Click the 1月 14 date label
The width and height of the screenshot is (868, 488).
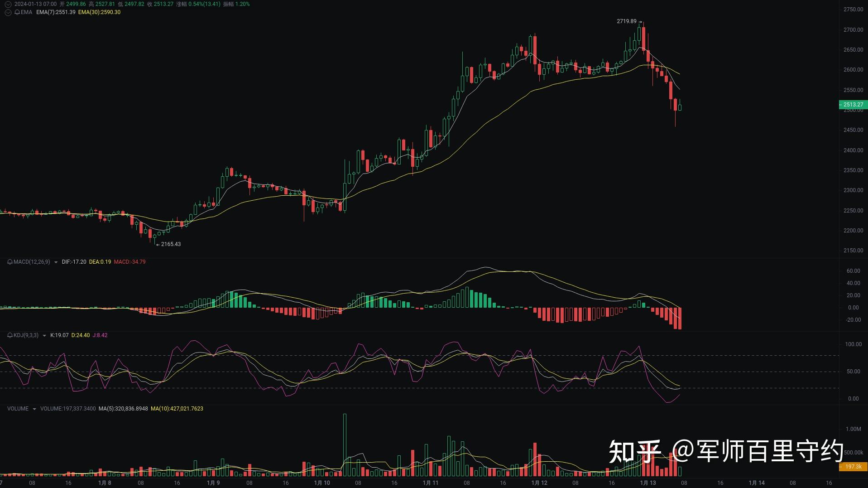point(757,483)
